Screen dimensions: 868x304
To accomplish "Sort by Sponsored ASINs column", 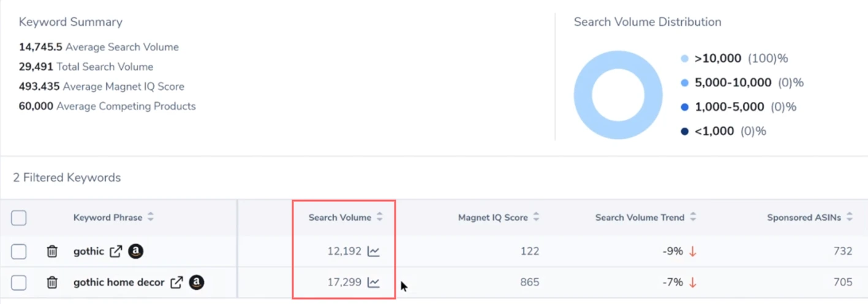I will [850, 217].
